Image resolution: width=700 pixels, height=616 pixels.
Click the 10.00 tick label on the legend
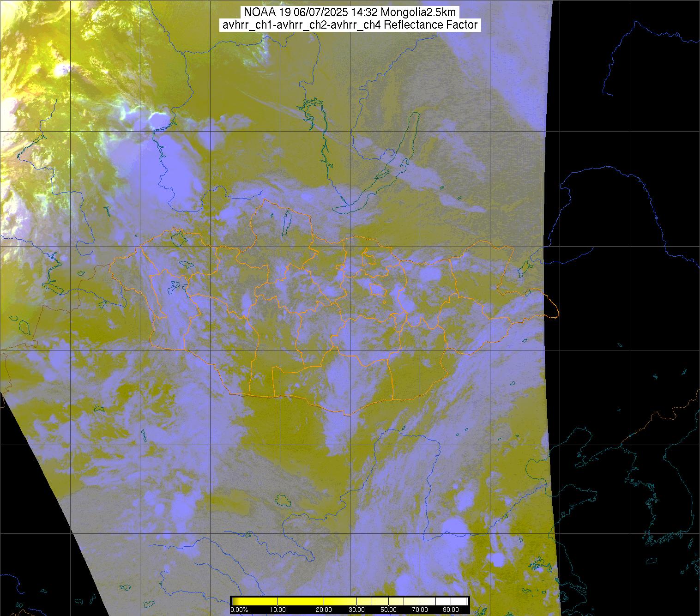pos(278,610)
